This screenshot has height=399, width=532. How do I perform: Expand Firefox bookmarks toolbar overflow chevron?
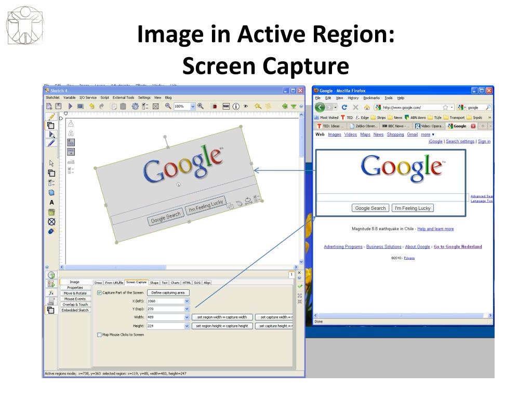click(x=489, y=117)
